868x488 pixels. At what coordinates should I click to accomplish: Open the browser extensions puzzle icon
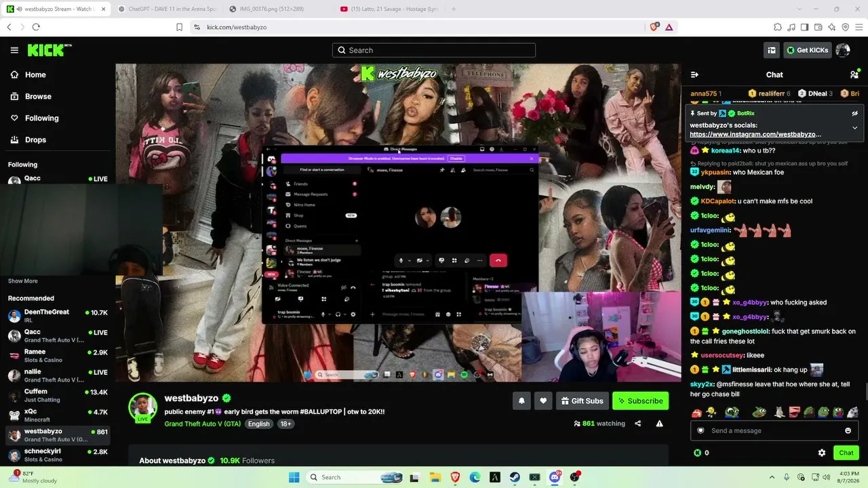(778, 27)
